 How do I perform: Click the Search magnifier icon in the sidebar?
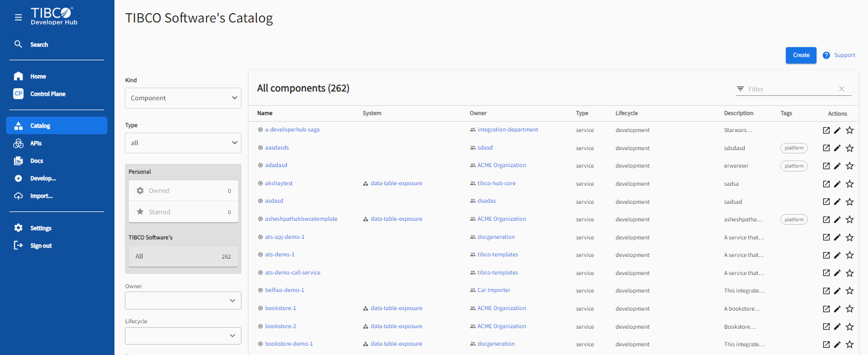click(18, 44)
